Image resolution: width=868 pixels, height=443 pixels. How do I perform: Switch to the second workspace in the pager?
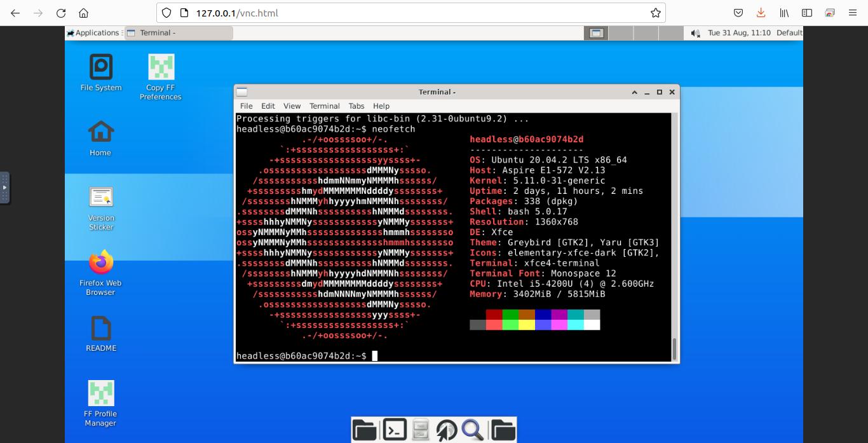pos(621,33)
